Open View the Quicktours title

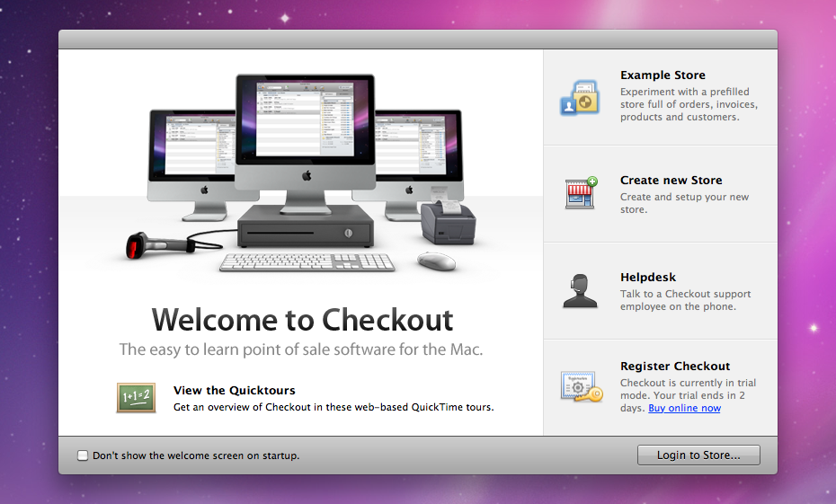[x=234, y=391]
